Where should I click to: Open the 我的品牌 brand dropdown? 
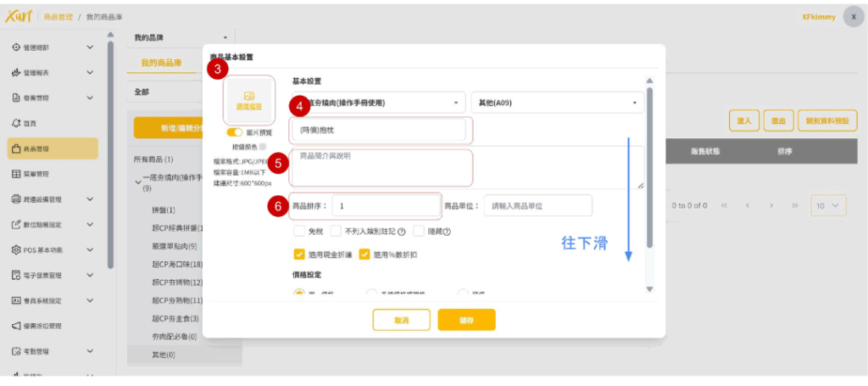[181, 37]
